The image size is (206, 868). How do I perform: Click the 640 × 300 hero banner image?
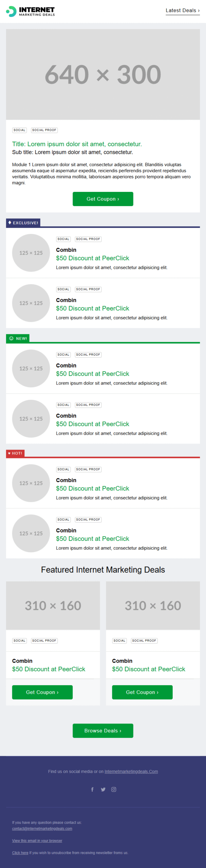(103, 74)
